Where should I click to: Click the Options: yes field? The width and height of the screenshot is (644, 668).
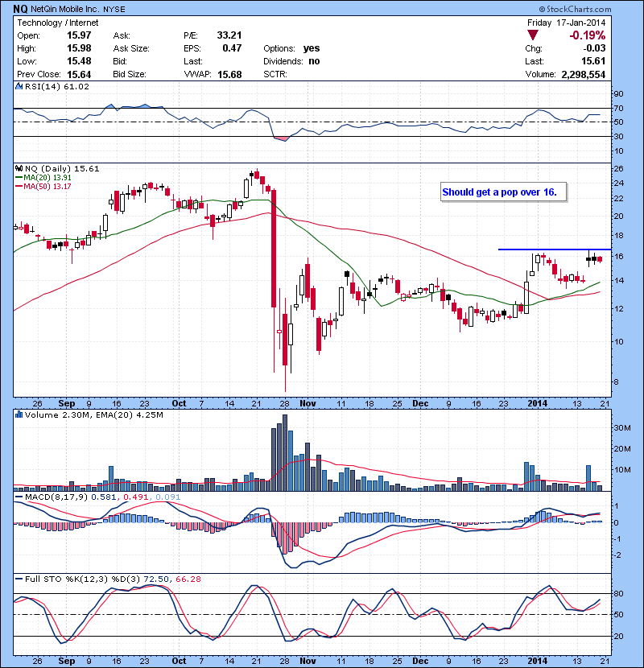pyautogui.click(x=291, y=48)
